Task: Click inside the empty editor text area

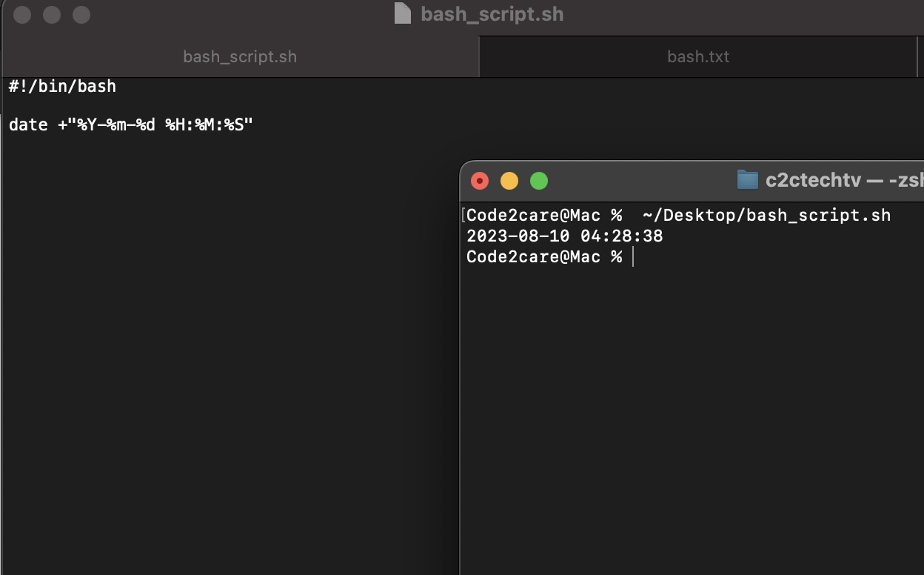Action: click(x=222, y=333)
